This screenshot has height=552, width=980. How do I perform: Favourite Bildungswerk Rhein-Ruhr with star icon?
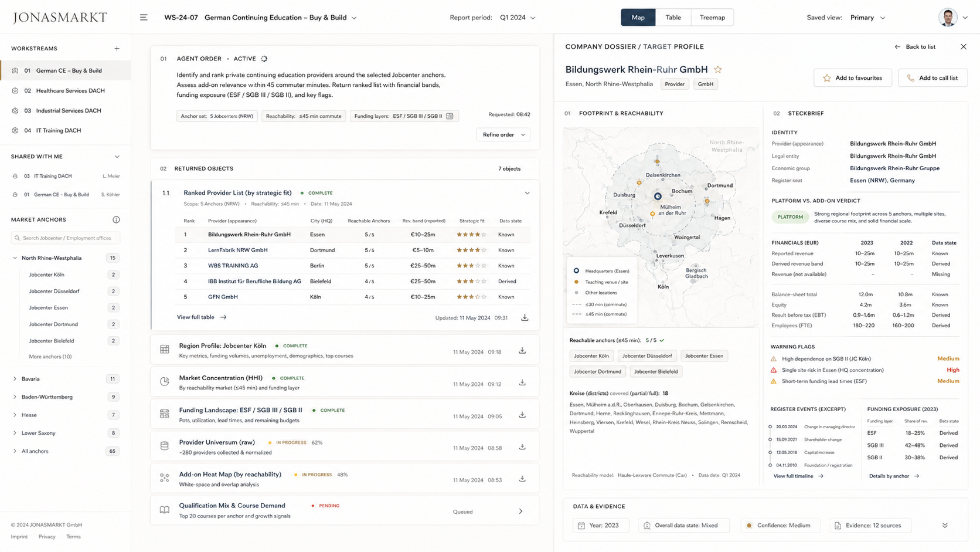point(718,69)
